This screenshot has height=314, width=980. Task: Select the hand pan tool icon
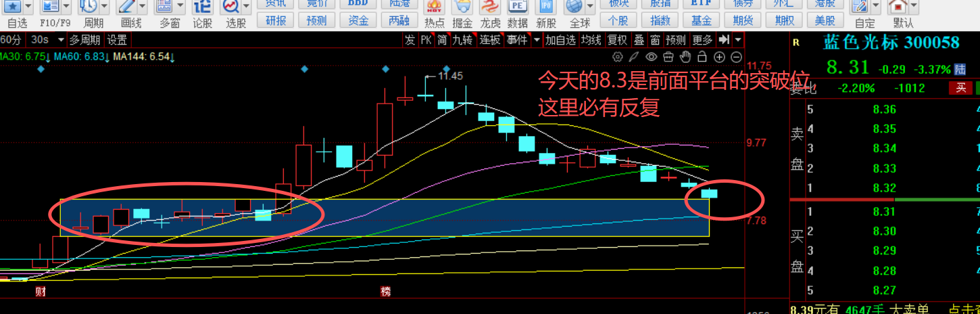pyautogui.click(x=685, y=57)
